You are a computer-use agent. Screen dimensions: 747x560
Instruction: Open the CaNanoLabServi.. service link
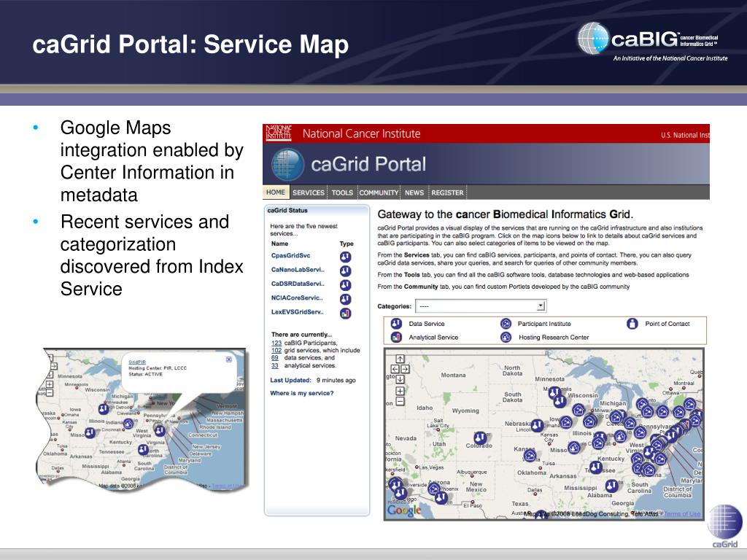[x=298, y=270]
